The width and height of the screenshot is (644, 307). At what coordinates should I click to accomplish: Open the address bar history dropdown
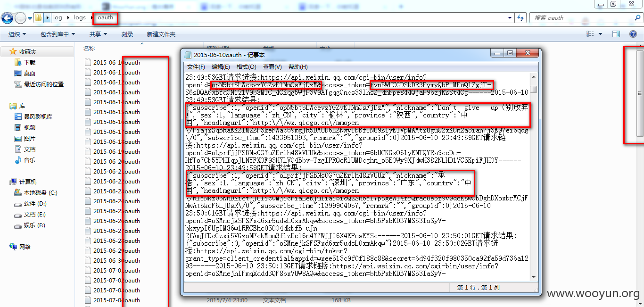510,18
